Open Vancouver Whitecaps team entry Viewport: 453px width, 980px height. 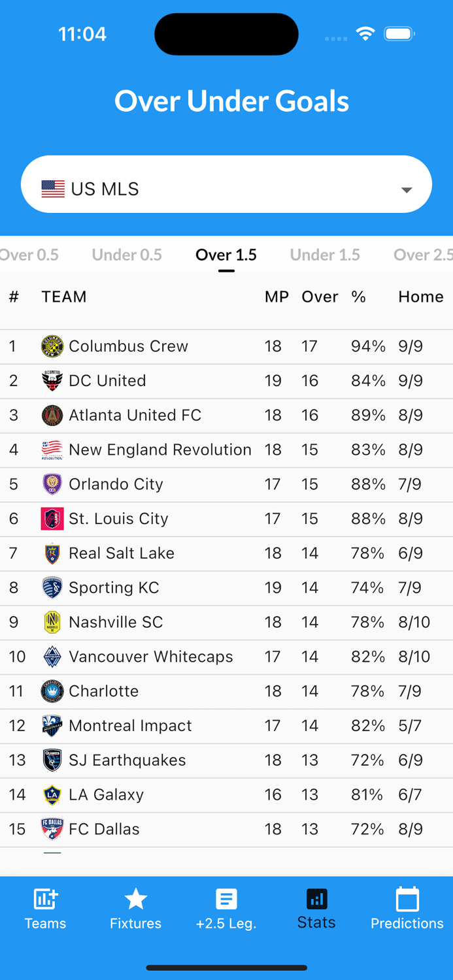(x=152, y=657)
